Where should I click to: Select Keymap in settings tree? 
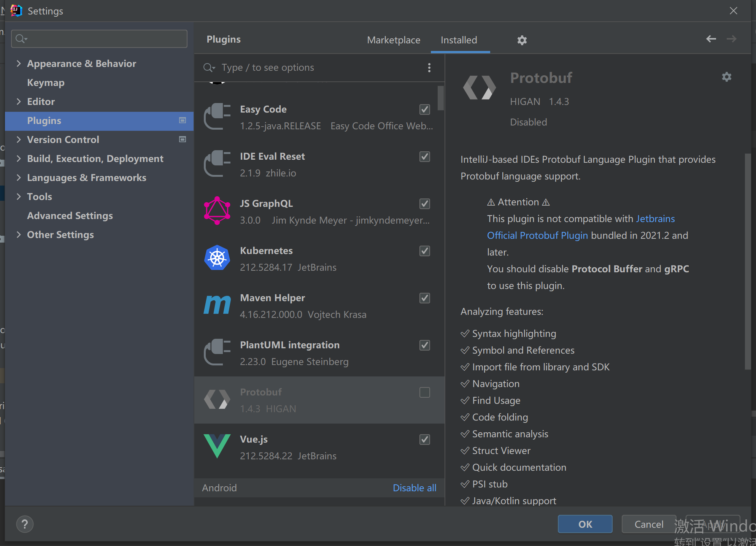click(x=46, y=83)
